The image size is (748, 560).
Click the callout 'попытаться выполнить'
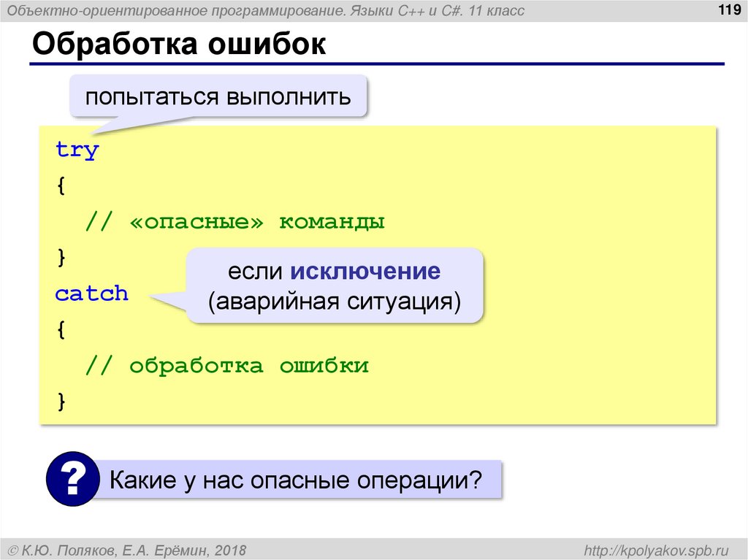point(218,97)
